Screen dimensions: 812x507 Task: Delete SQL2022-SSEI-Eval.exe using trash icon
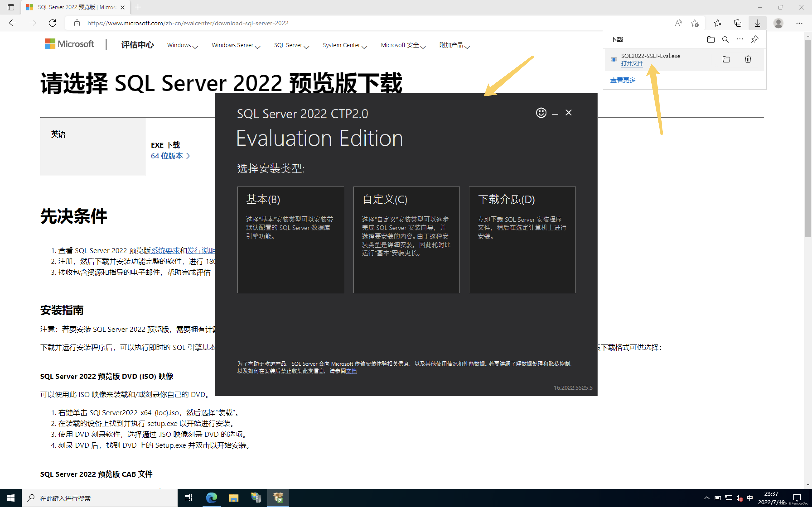click(x=748, y=59)
